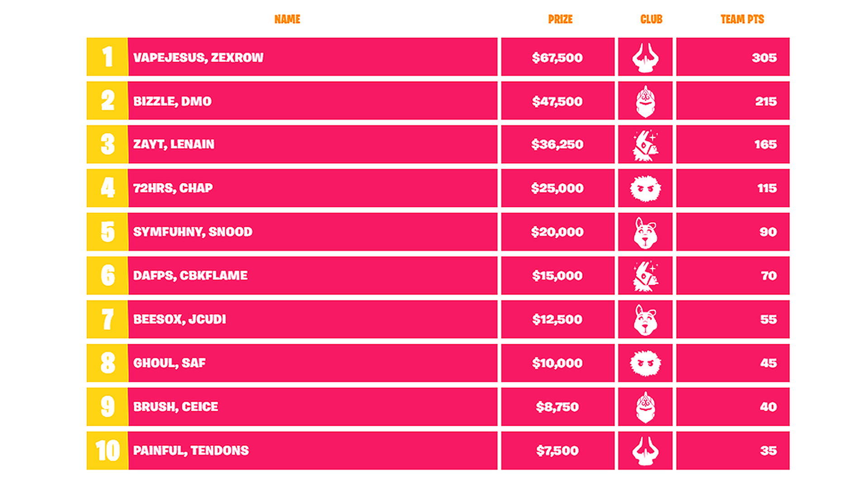Click the bearded knight club icon for BIZZLE, DMO
Image resolution: width=868 pixels, height=488 pixels.
tap(645, 101)
